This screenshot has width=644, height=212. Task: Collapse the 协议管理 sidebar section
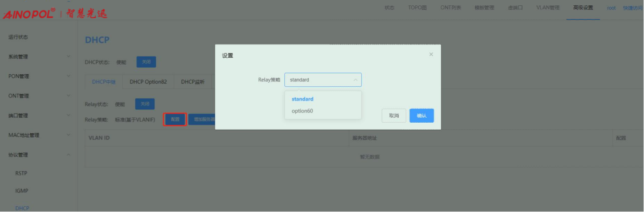coord(39,155)
